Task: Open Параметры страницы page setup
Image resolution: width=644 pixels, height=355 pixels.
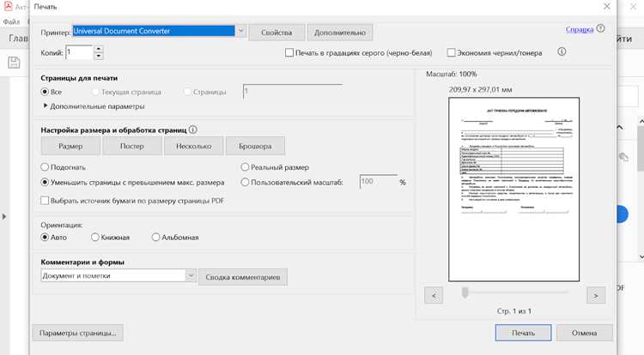Action: (77, 333)
